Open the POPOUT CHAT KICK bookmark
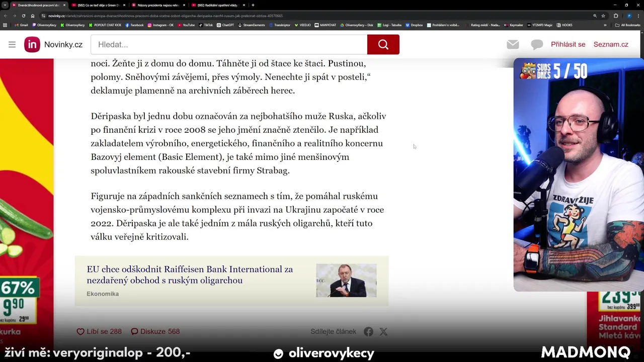 coord(105,25)
